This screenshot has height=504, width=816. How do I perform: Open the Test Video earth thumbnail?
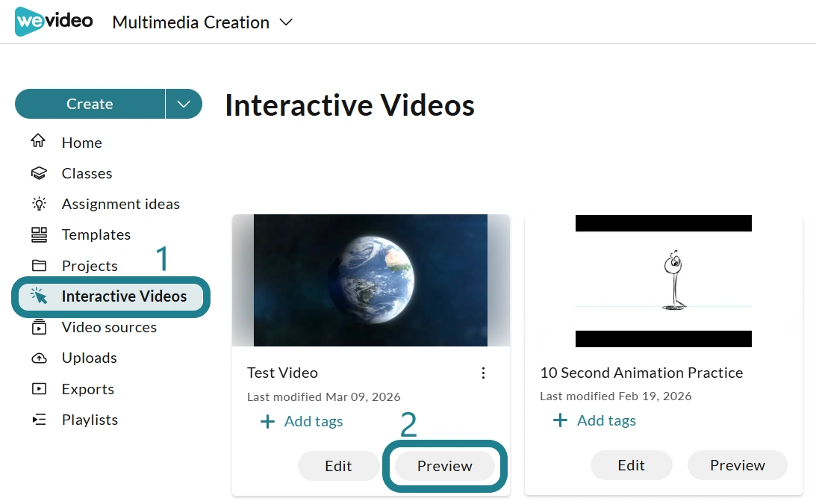click(370, 280)
